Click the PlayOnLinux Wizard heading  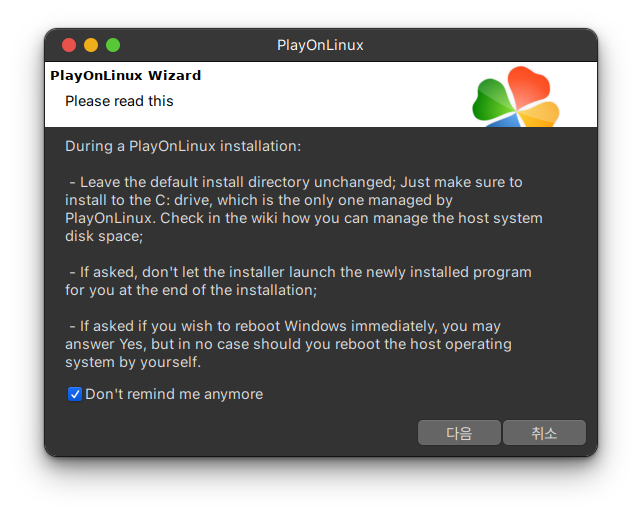click(x=126, y=76)
